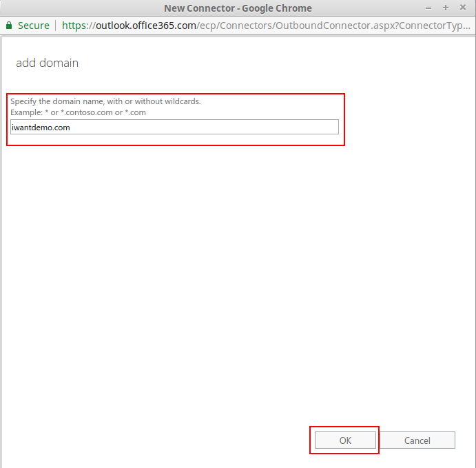
Task: Click the "Specify the domain name" instruction text
Action: [x=105, y=101]
